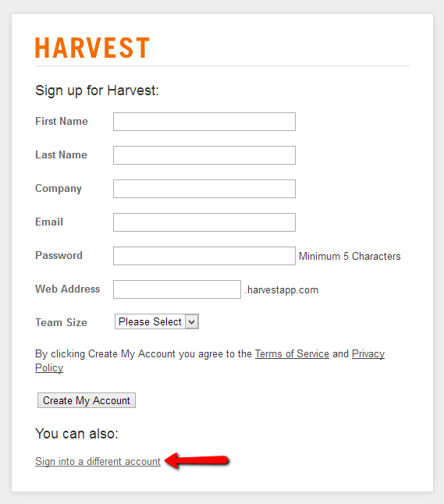
Task: Open the Privacy Policy link
Action: pyautogui.click(x=368, y=354)
